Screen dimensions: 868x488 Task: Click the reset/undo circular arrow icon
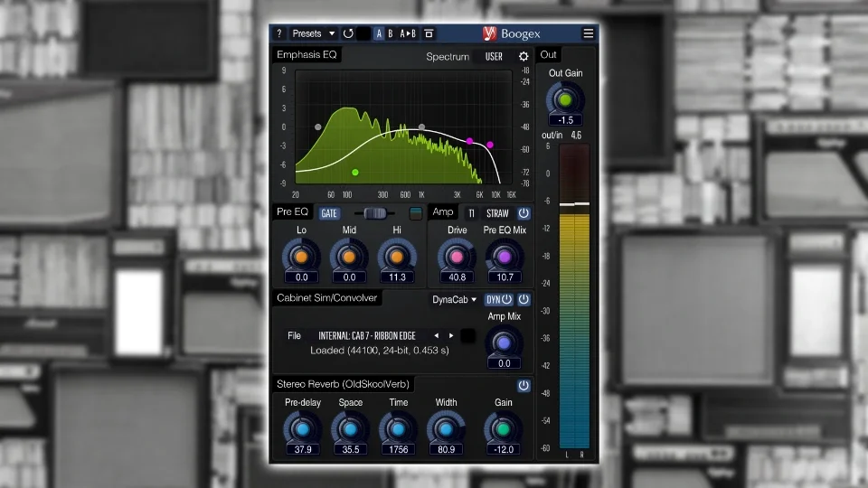(348, 33)
